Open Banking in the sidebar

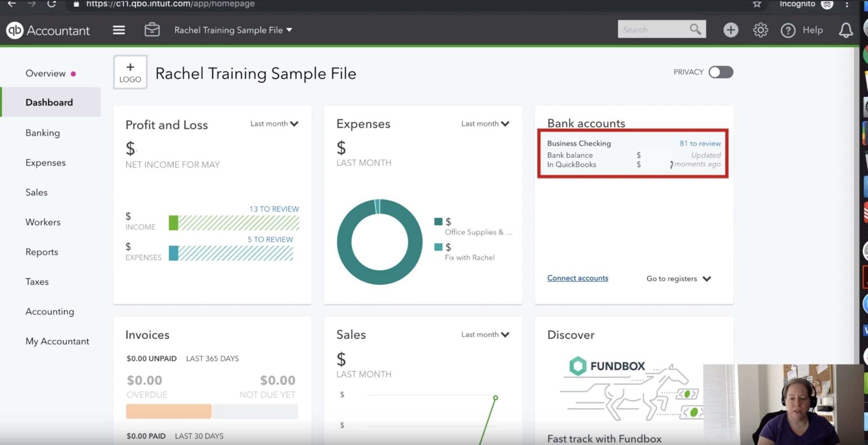[x=42, y=133]
